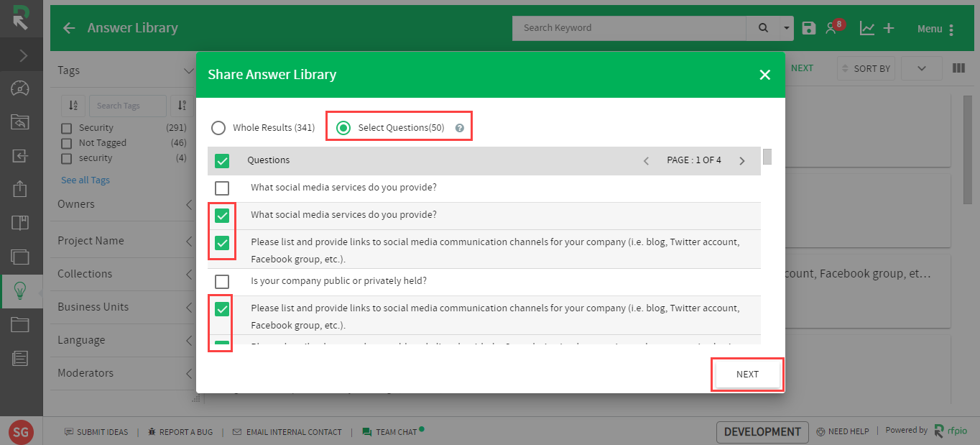Open the user notifications icon with badge 8
980x445 pixels.
833,27
